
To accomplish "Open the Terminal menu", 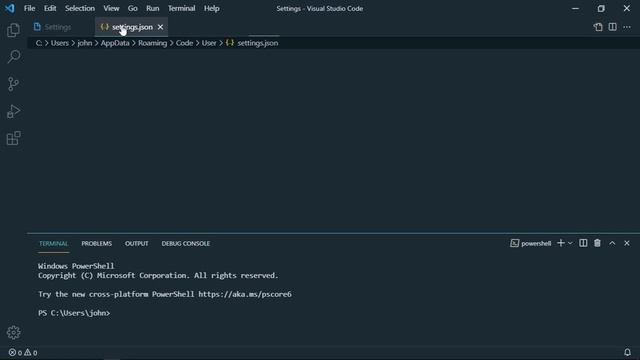I will (182, 8).
